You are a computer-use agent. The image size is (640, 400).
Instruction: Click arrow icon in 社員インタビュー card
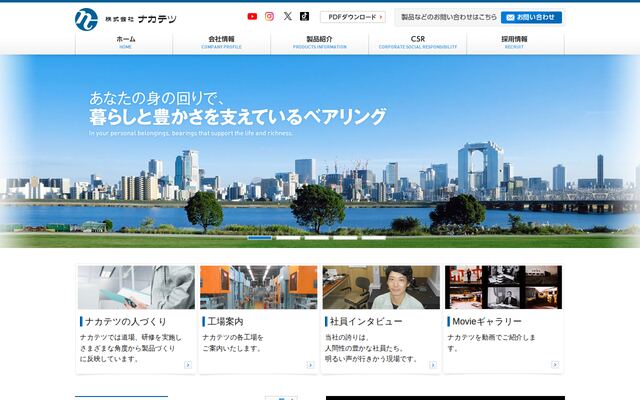point(433,365)
